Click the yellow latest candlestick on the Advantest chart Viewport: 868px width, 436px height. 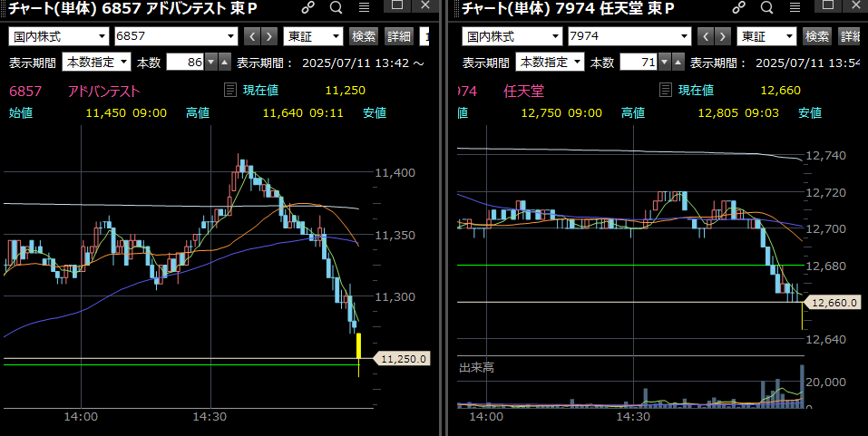click(x=358, y=346)
